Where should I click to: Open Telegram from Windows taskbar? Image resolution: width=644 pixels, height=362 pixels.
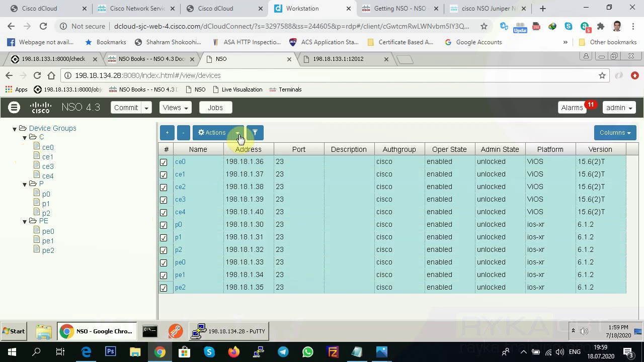[283, 352]
